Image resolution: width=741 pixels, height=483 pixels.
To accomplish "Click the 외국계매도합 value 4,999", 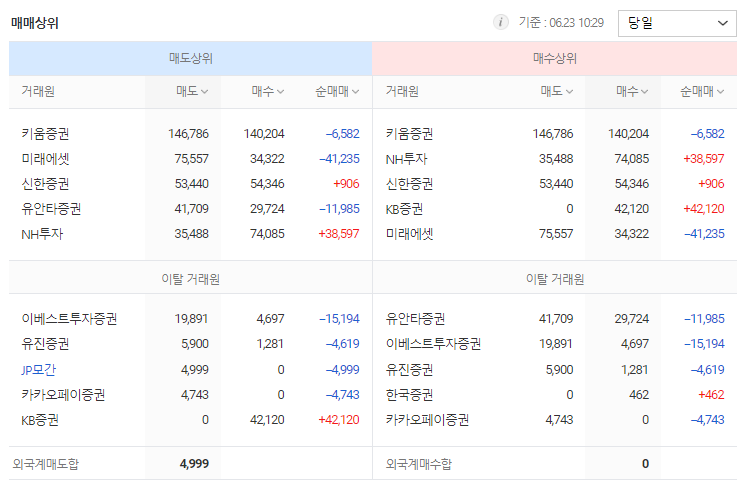I will pyautogui.click(x=194, y=464).
